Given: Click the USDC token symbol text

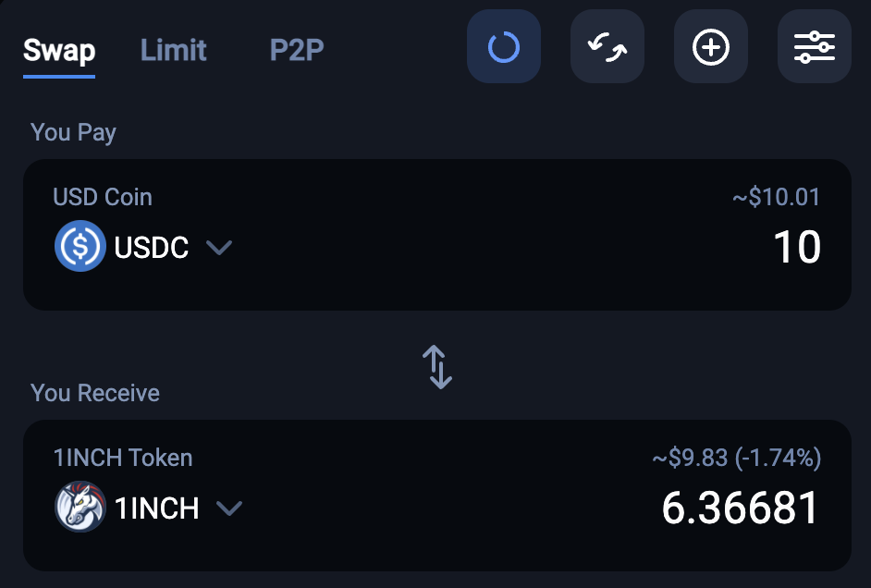Looking at the screenshot, I should pos(152,247).
